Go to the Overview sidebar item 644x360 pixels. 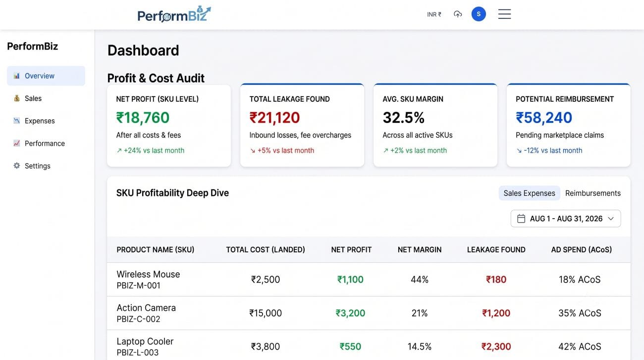[46, 76]
